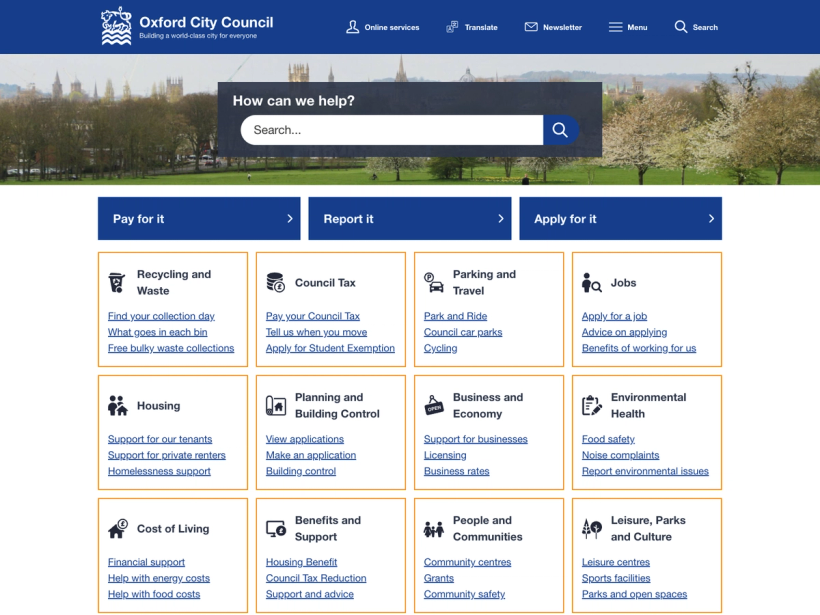This screenshot has width=820, height=615.
Task: Click the Jobs person-search icon
Action: (x=591, y=283)
